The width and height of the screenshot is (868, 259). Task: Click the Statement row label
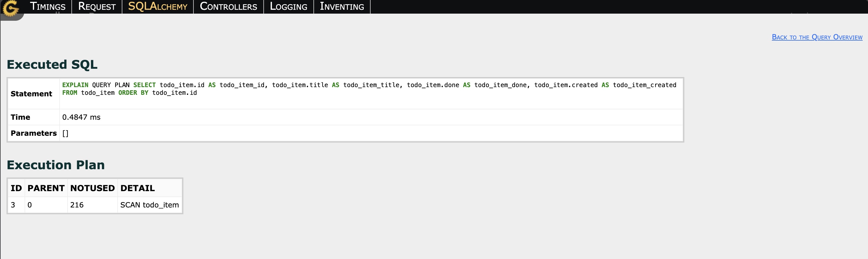(x=31, y=94)
